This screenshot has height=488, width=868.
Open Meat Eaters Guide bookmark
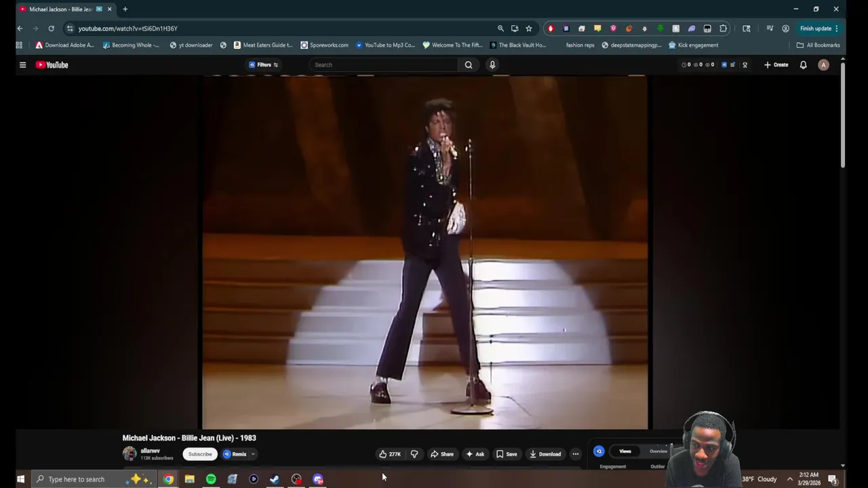click(262, 45)
